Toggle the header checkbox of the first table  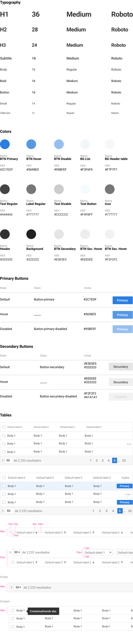coord(4,427)
